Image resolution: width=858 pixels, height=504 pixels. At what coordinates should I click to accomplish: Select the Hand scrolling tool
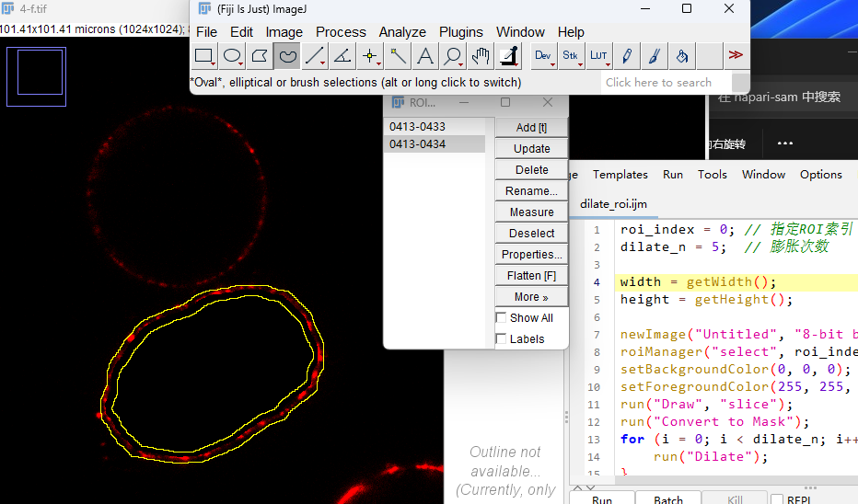click(x=481, y=56)
